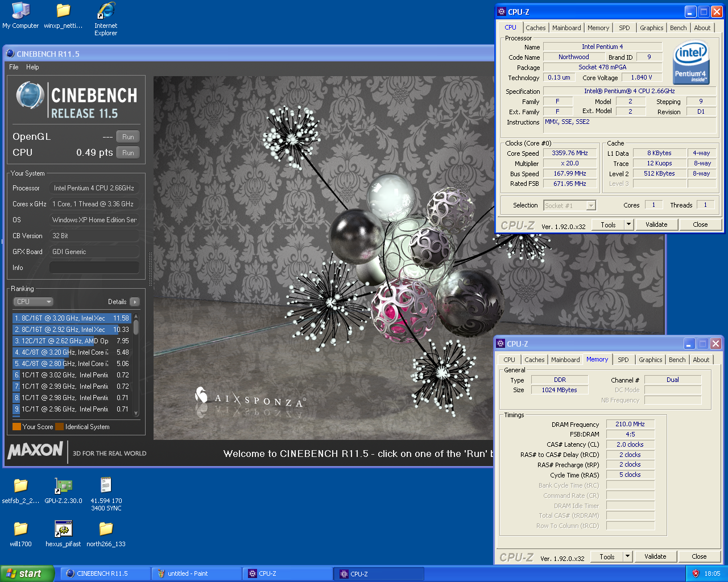Open Tools dropdown arrow in upper CPU-Z

pyautogui.click(x=628, y=225)
